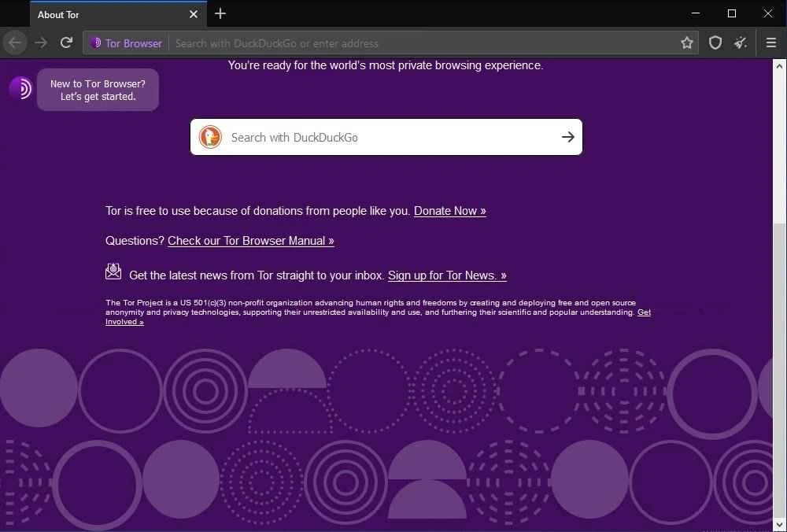
Task: Open the Tor Browser identity box
Action: pos(127,43)
